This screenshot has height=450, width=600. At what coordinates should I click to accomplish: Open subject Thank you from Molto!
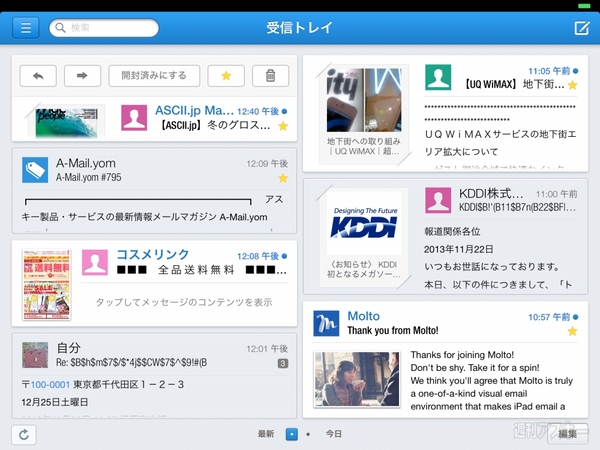coord(393,330)
